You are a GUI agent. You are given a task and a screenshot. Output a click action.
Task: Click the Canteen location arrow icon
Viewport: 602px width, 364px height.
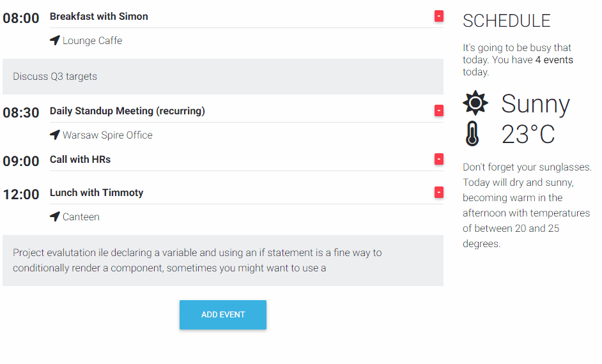click(55, 217)
